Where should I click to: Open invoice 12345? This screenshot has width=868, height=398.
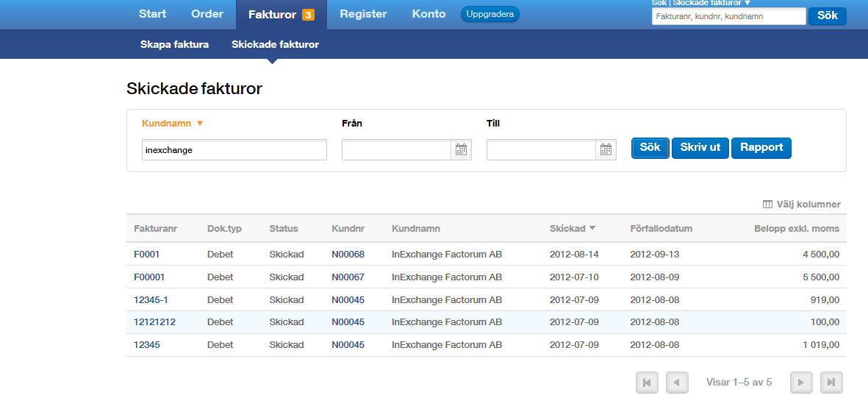click(147, 345)
